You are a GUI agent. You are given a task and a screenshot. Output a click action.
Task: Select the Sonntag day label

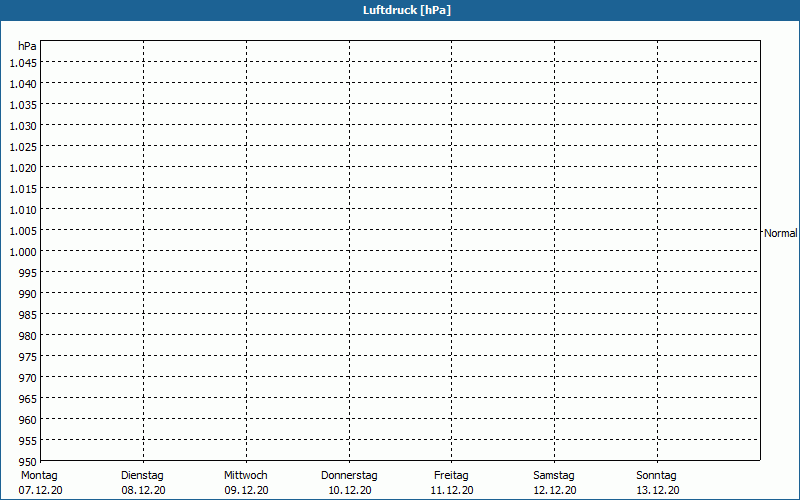point(657,475)
